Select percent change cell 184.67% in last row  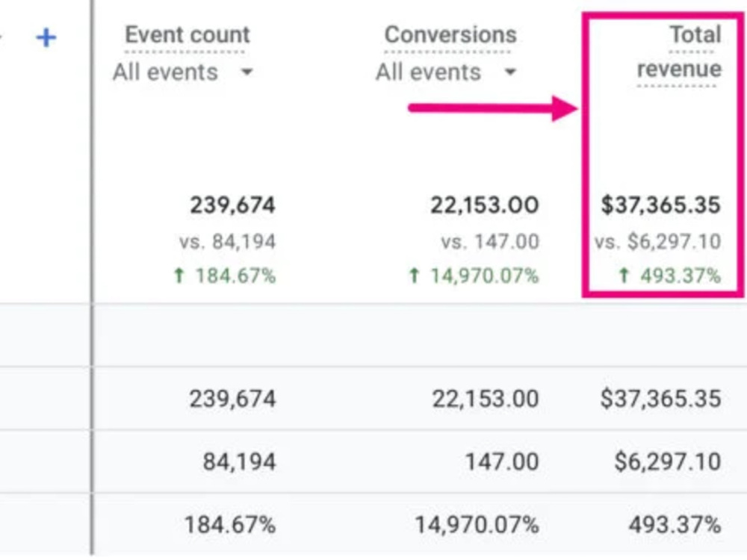pos(230,525)
